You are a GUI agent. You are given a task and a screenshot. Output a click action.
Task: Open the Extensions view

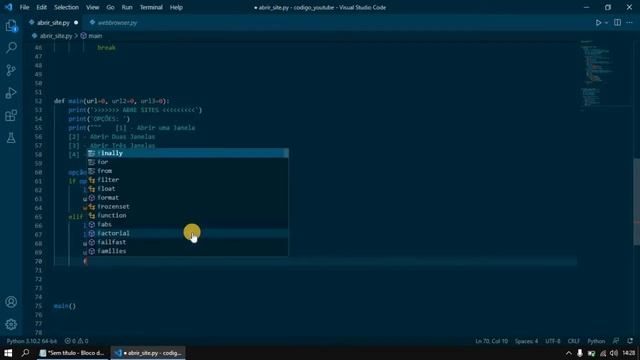tap(11, 115)
